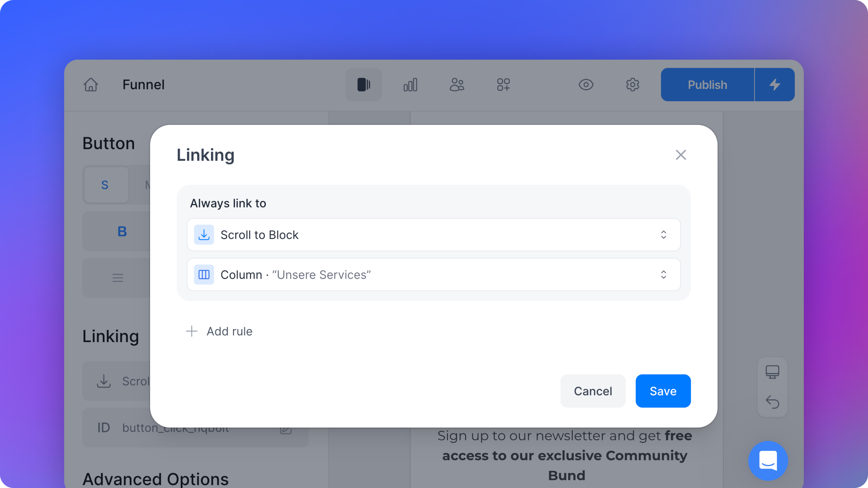Switch to the mobile view tab
The width and height of the screenshot is (868, 488).
coord(364,84)
